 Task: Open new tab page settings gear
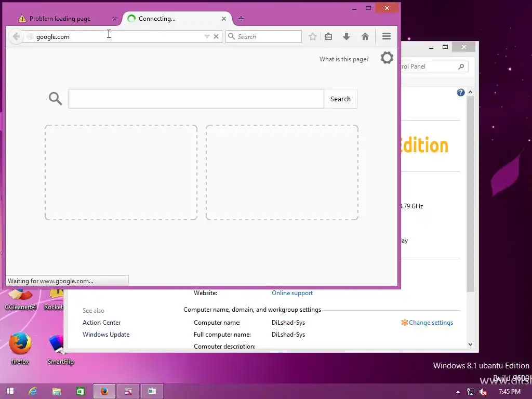(x=387, y=58)
